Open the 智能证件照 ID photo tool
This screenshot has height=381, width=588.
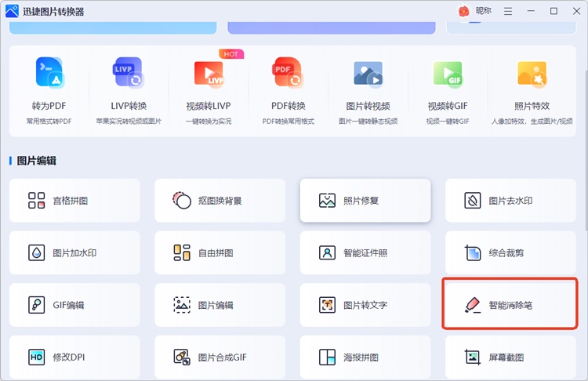(x=365, y=252)
